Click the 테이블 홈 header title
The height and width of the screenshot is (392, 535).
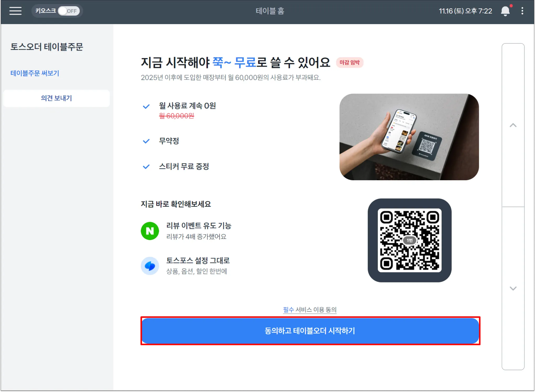click(x=270, y=11)
